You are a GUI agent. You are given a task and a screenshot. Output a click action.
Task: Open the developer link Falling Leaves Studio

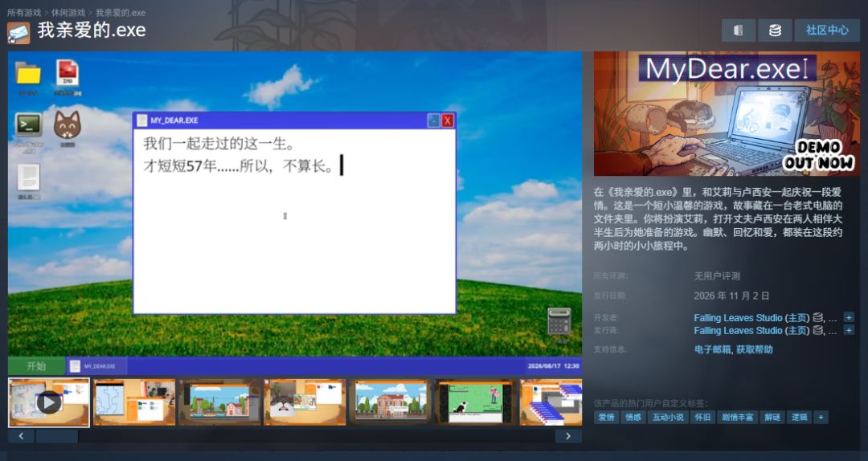[738, 318]
